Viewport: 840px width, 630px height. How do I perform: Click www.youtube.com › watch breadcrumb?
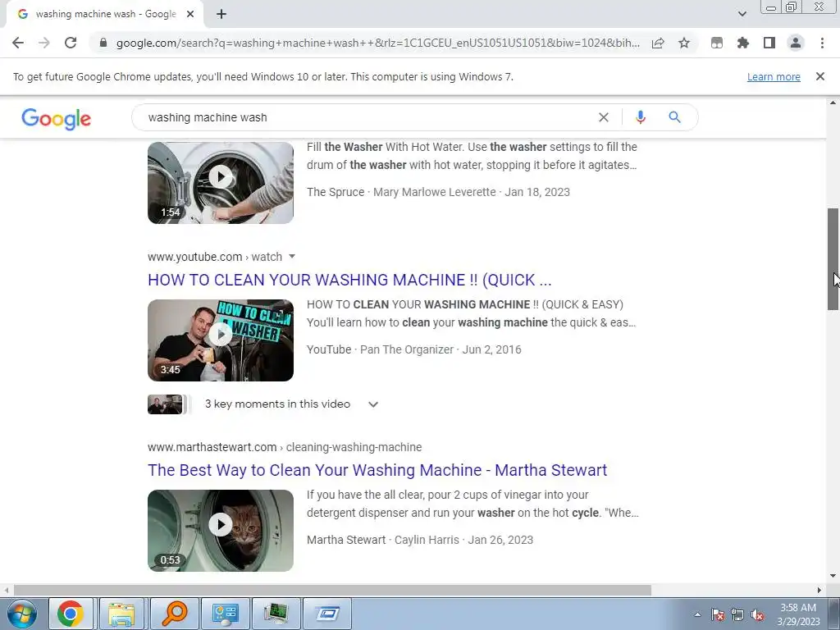click(215, 257)
